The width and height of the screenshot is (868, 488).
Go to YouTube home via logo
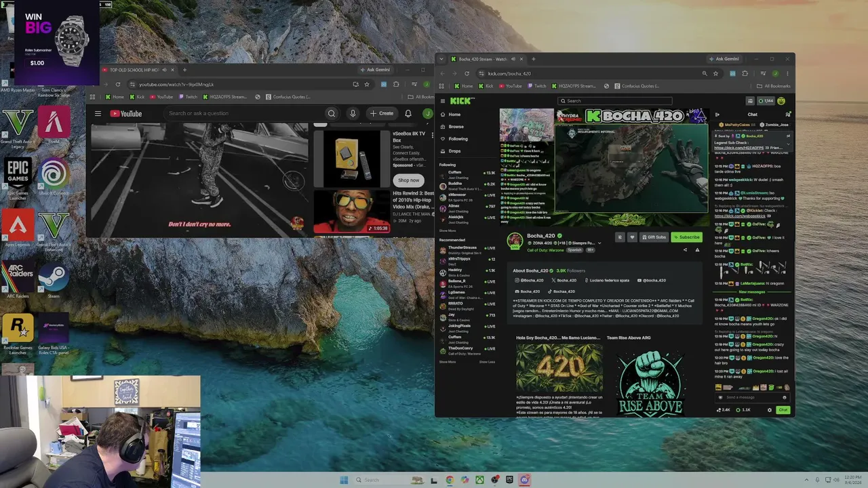coord(126,114)
